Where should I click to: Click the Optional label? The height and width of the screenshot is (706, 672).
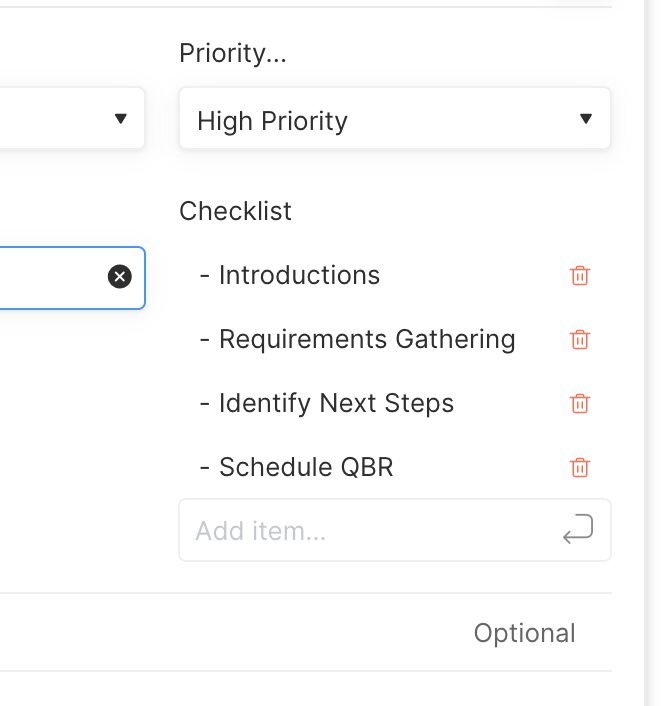coord(525,633)
